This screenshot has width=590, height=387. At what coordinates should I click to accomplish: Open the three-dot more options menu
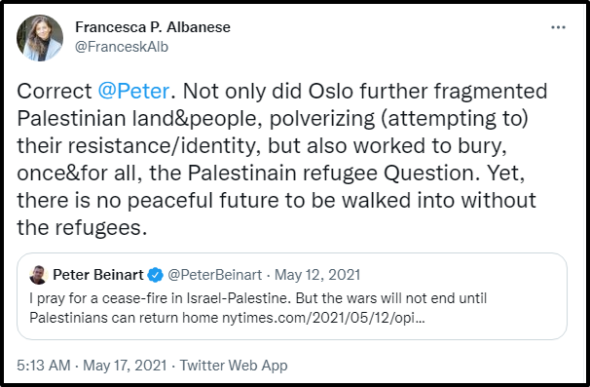click(558, 27)
